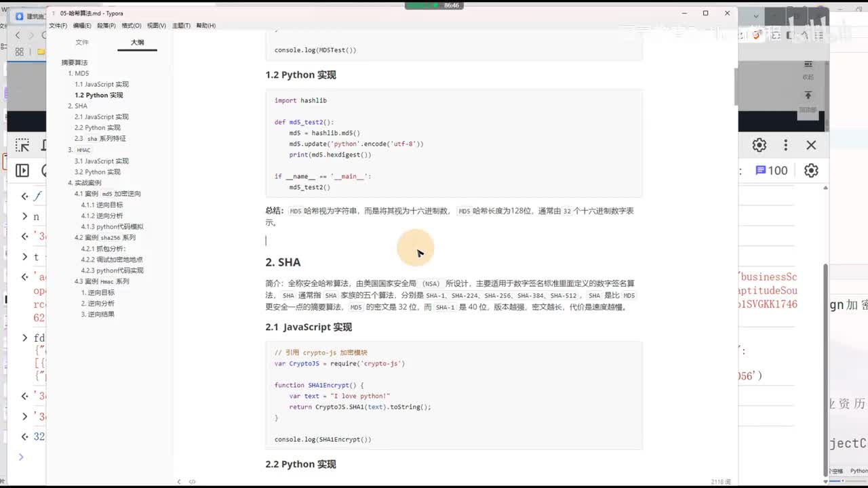Screen dimensions: 868x488
Task: Click Typora vertical scrollbar thumb
Action: tap(734, 86)
